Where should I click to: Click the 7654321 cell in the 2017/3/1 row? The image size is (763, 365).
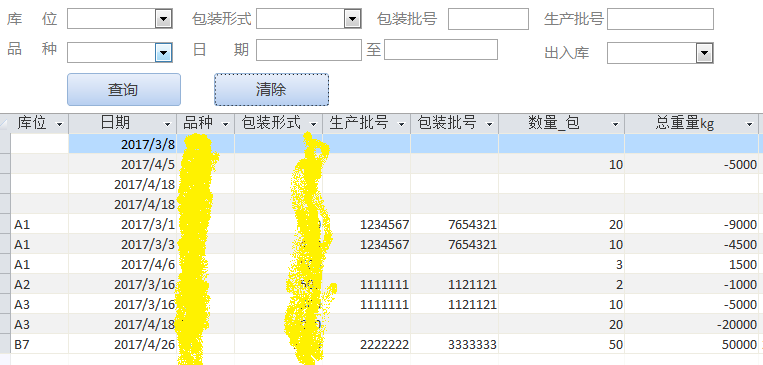click(454, 224)
